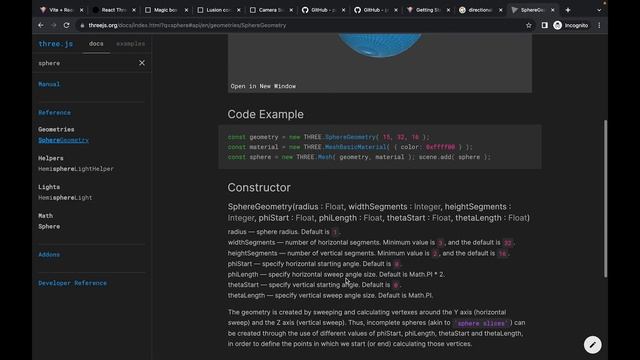Click Mesh link in code example

click(x=325, y=157)
